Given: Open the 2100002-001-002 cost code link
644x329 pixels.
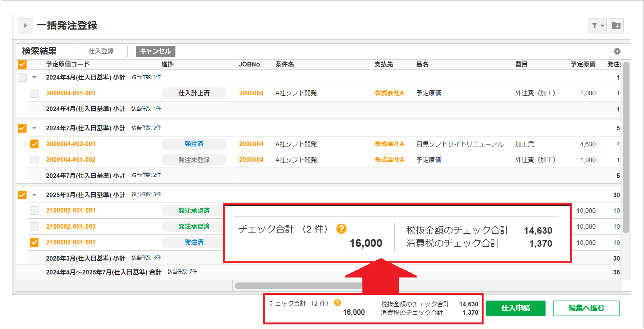Looking at the screenshot, I should tap(71, 243).
